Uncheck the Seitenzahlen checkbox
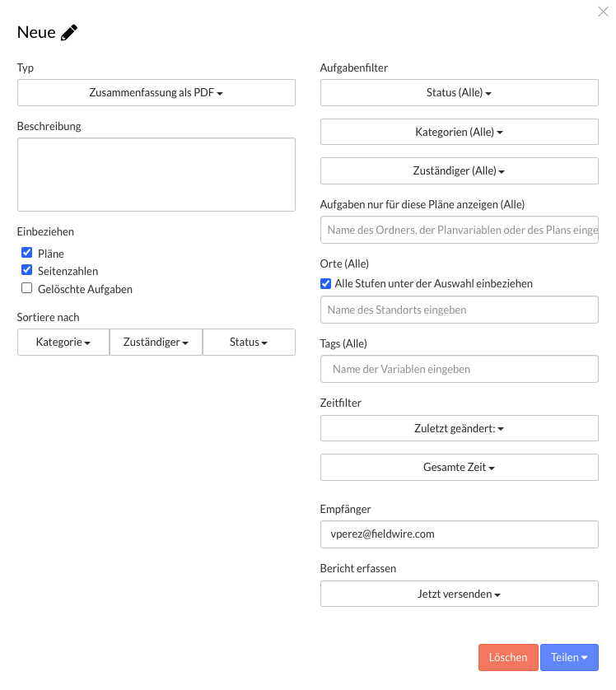616x690 pixels. 27,270
